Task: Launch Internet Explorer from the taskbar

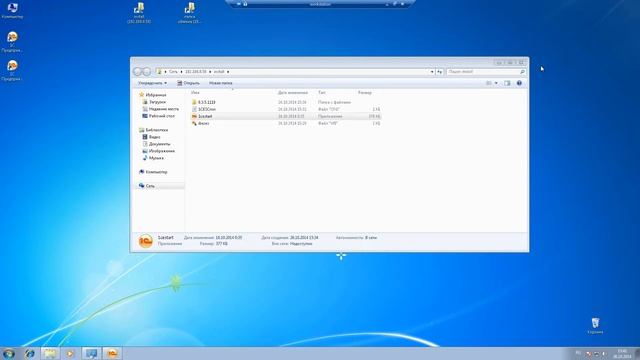Action: (x=29, y=353)
